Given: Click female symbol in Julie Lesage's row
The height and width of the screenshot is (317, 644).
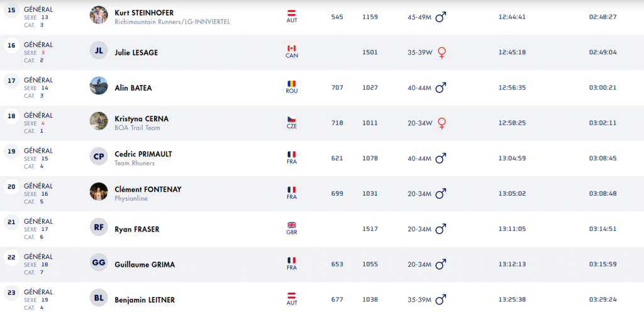Looking at the screenshot, I should point(442,52).
